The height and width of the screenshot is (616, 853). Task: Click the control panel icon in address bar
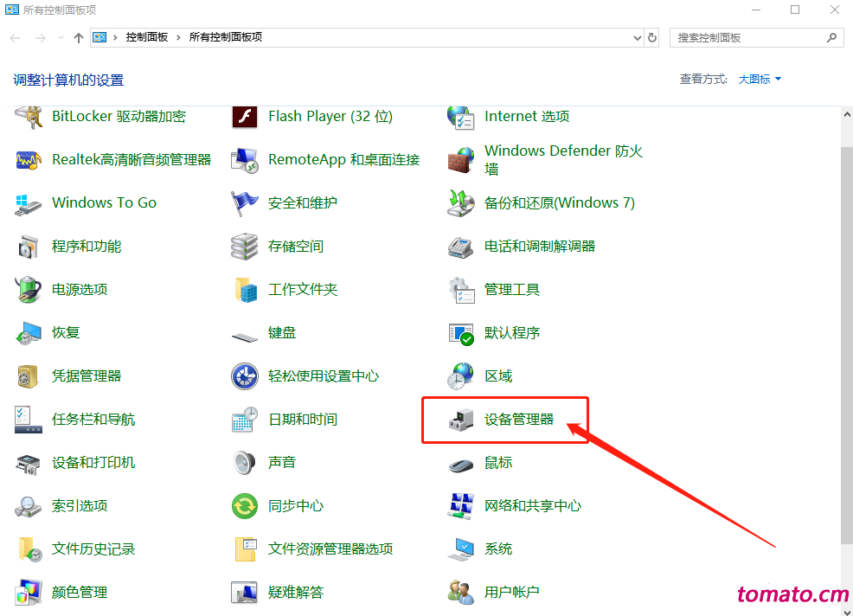pyautogui.click(x=99, y=37)
